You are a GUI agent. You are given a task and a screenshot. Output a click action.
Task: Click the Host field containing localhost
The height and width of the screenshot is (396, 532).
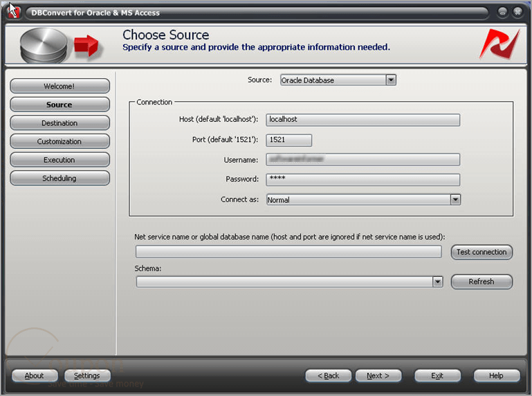(x=363, y=120)
